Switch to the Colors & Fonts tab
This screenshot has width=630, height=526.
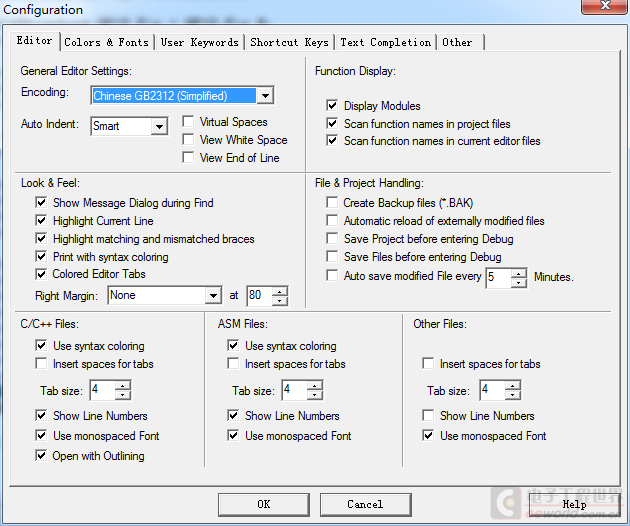pos(106,42)
